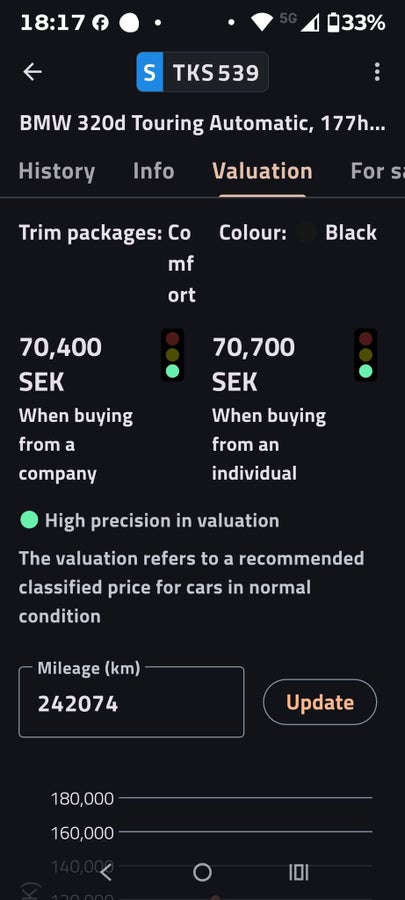
Task: Tap the 70,400 SEK company valuation
Action: pos(60,364)
